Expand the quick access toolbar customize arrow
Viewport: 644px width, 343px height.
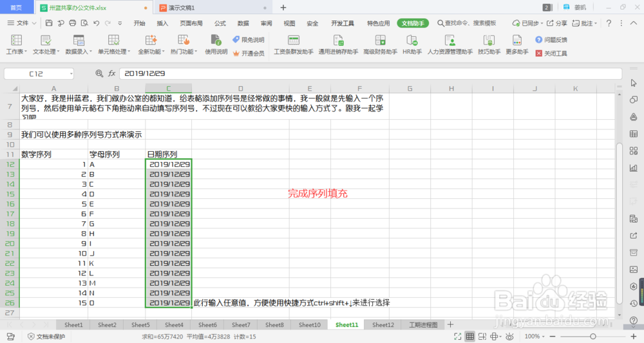point(120,23)
